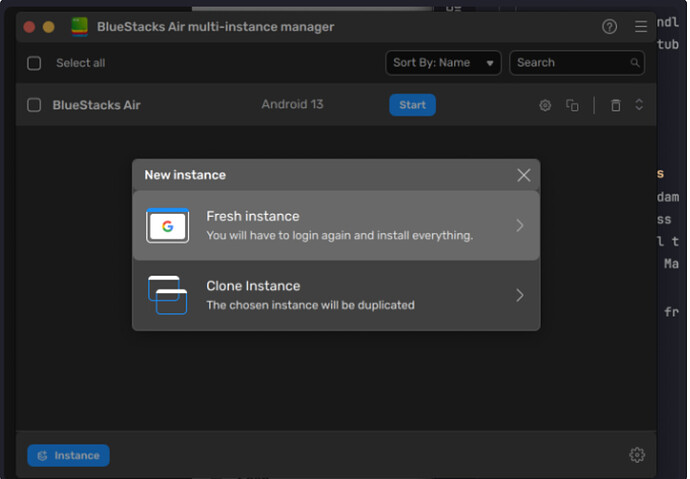Click 'The chosen instance will be duplicated' text
This screenshot has width=690, height=479.
tap(310, 305)
